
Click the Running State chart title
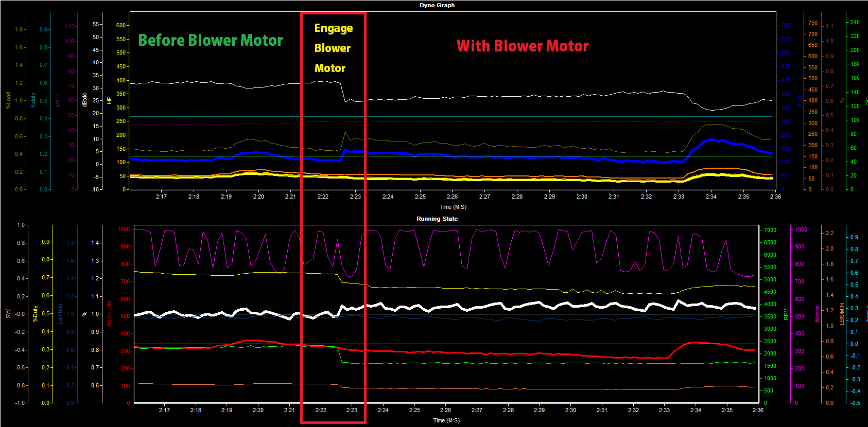coord(437,219)
